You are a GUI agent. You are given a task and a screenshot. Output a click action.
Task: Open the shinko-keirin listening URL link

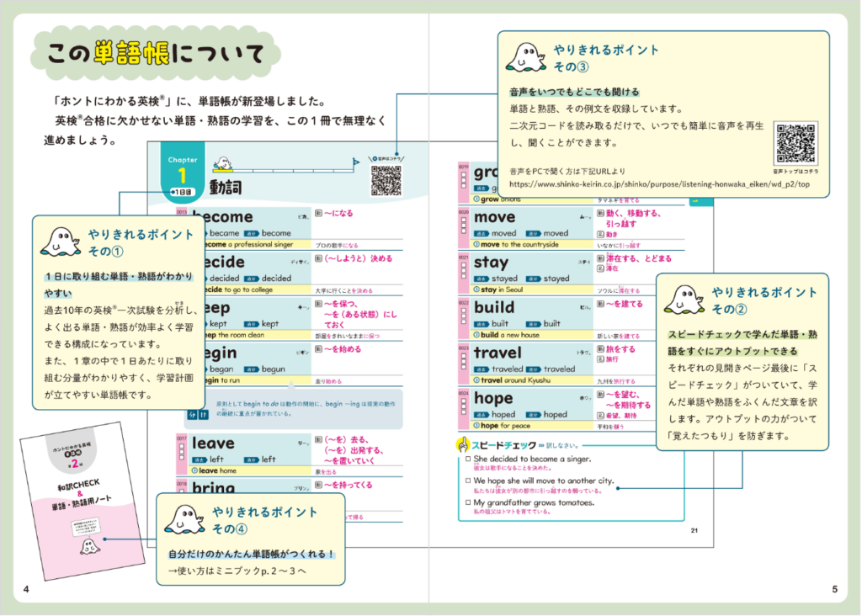659,183
